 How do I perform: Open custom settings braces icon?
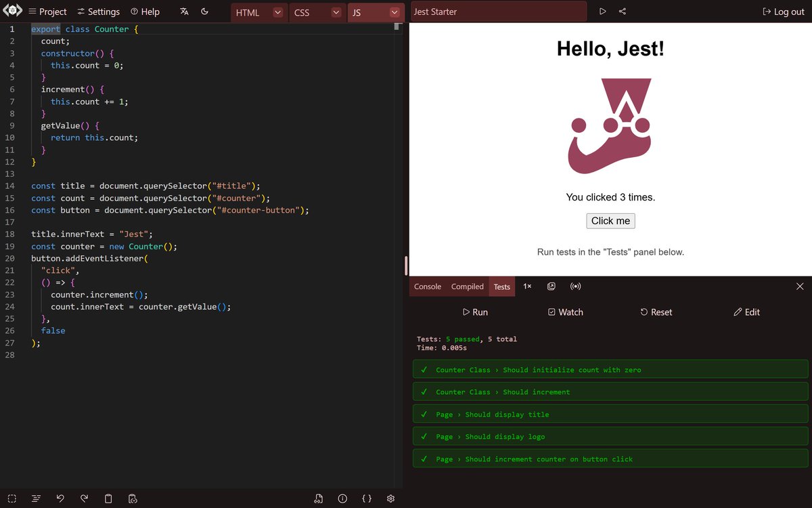[x=367, y=499]
